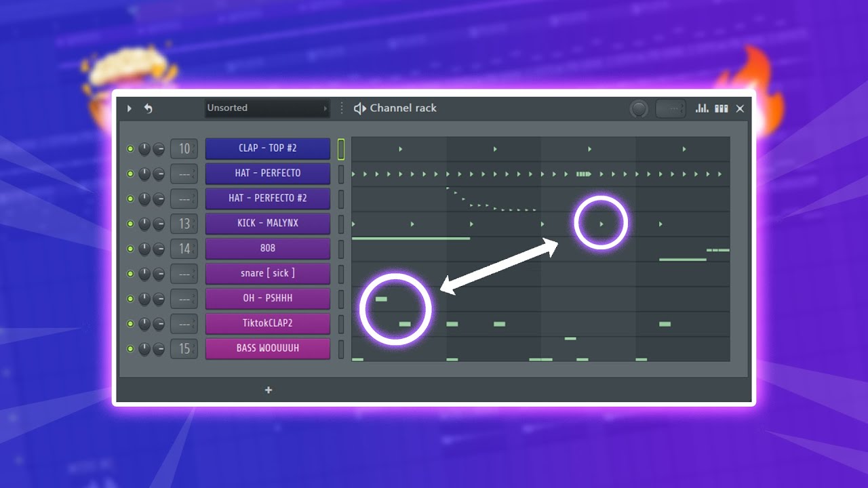The image size is (868, 488).
Task: Mute the KICK - MALYNX channel
Action: (130, 224)
